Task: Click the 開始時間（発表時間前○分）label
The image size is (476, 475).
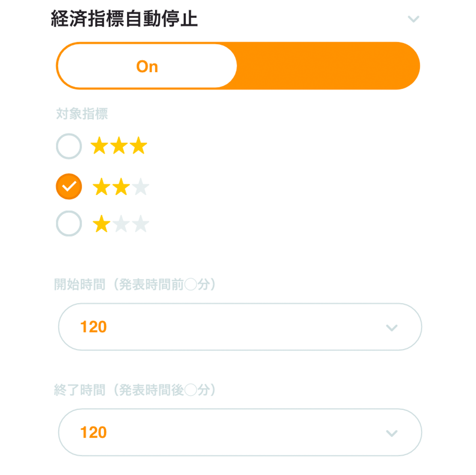Action: pyautogui.click(x=136, y=285)
